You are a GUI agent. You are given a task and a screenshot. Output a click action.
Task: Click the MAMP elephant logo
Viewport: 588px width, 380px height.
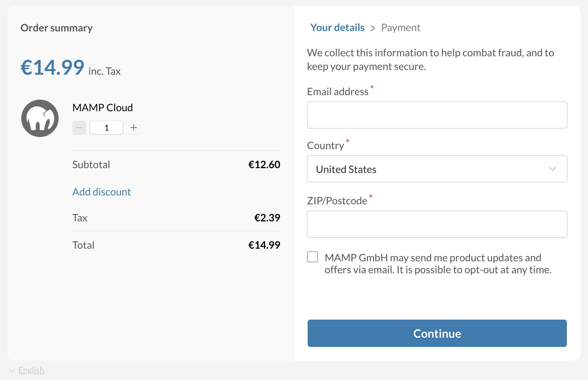40,118
